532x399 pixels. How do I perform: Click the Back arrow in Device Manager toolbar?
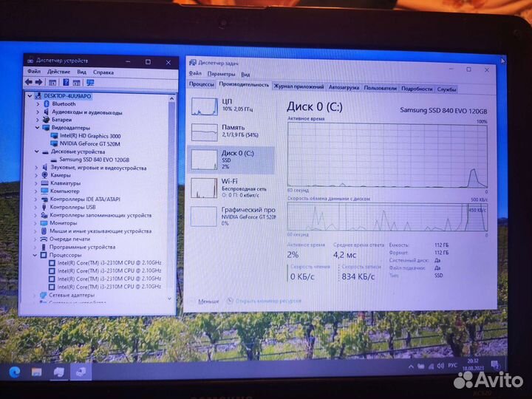coord(29,82)
